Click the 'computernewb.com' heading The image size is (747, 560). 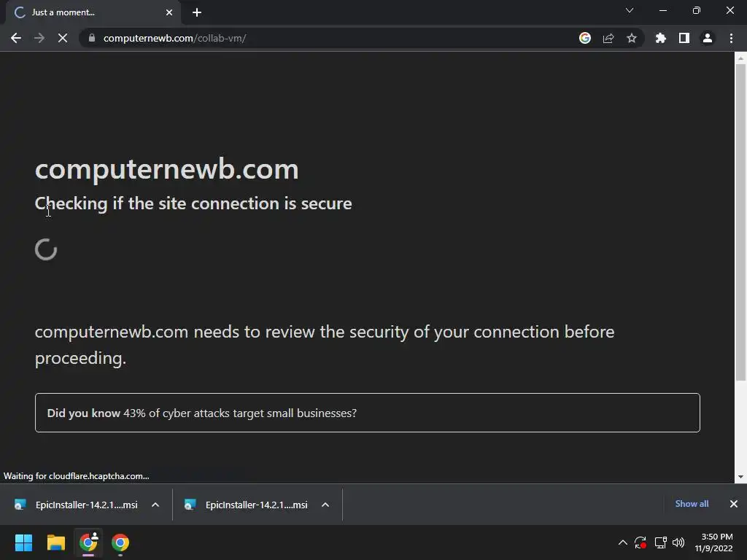[167, 169]
